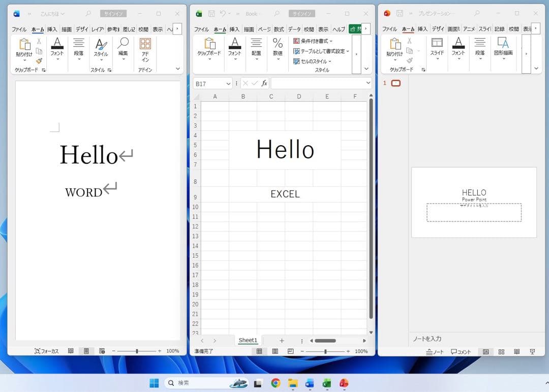Open the Formulas tab in Excel

coord(279,29)
